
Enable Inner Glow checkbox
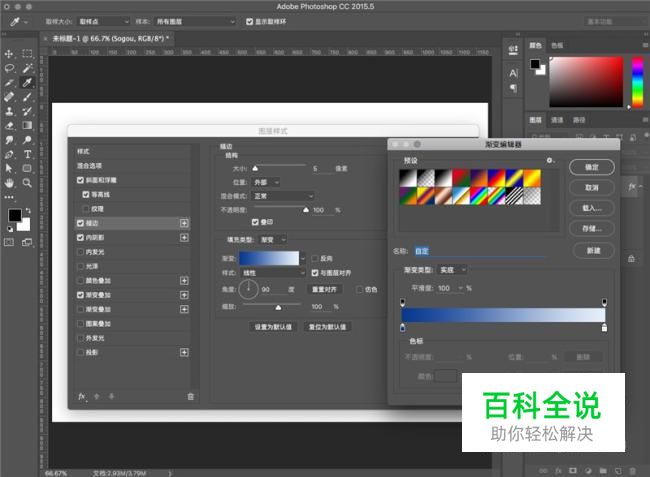80,252
